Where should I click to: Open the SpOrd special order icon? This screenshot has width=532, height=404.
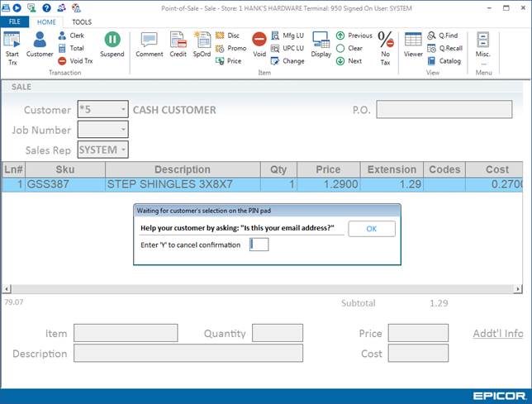pyautogui.click(x=202, y=45)
